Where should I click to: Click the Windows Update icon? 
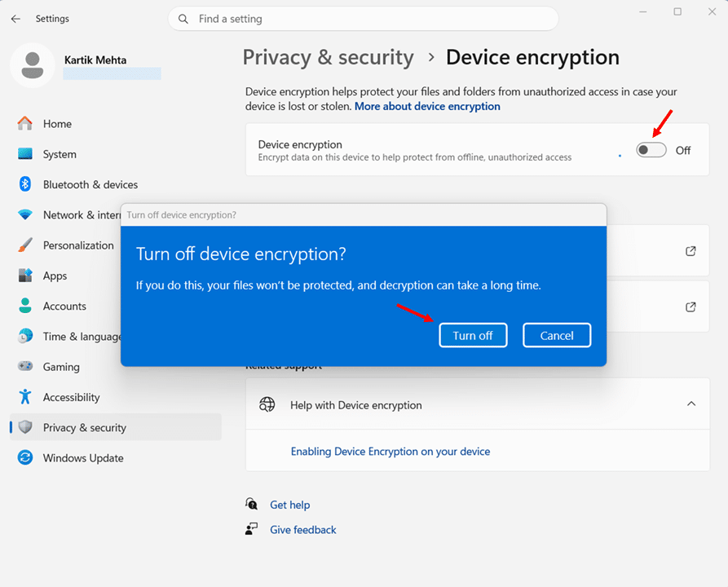pyautogui.click(x=25, y=458)
